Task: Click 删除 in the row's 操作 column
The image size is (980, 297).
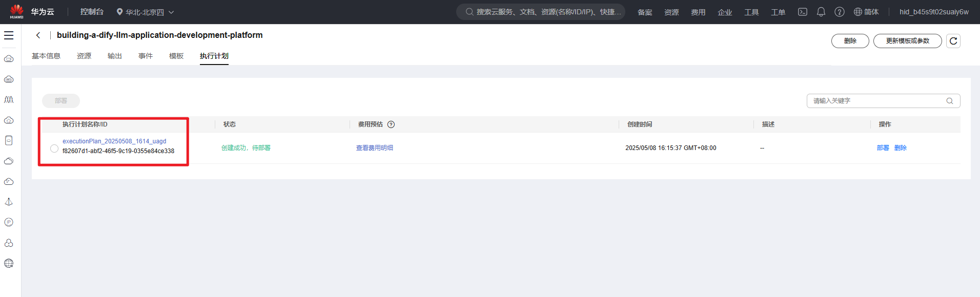Action: coord(901,148)
